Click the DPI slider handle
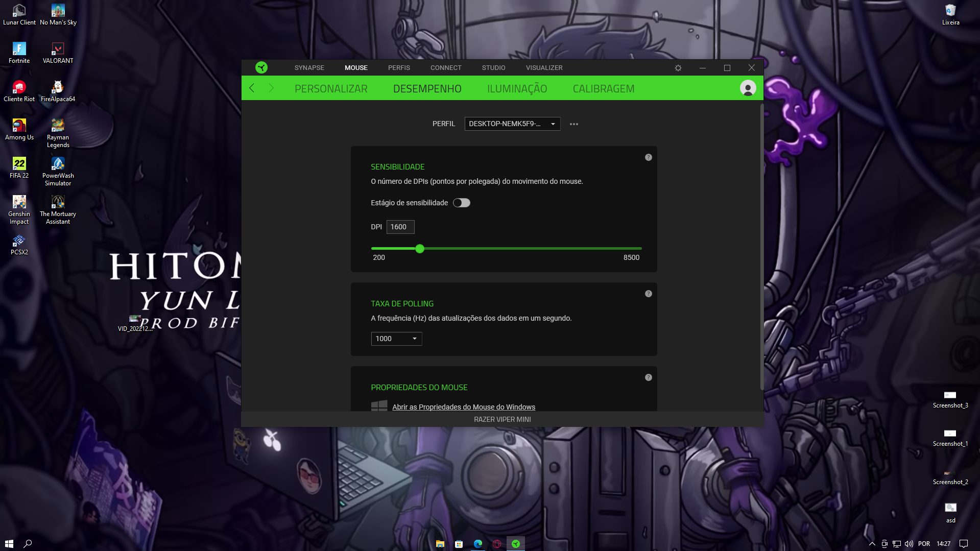The image size is (980, 551). pyautogui.click(x=420, y=249)
